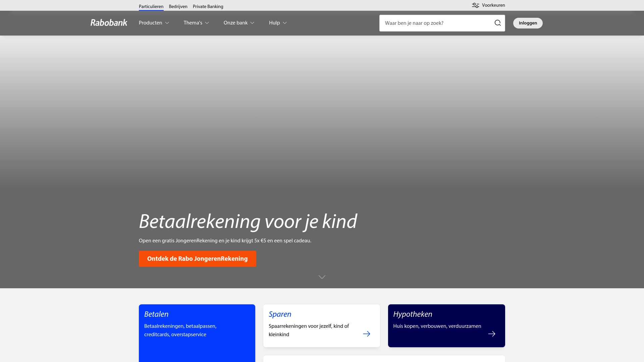644x362 pixels.
Task: Switch to the Bedrijven tab
Action: tap(178, 6)
